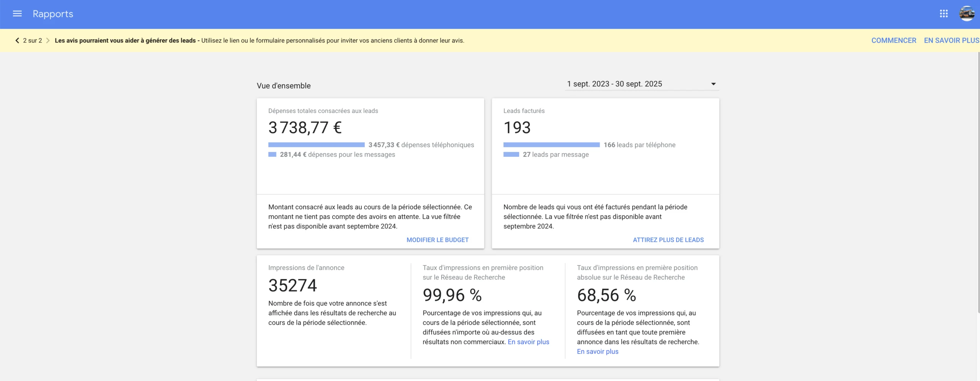Screen dimensions: 980x381
Task: Open En savoir plus under 68,56 %
Action: click(x=598, y=352)
